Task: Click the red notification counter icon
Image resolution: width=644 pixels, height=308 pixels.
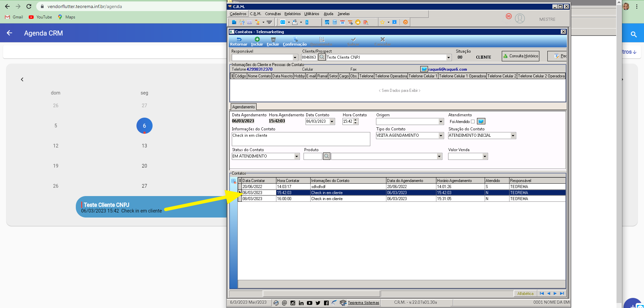Action: [x=509, y=16]
